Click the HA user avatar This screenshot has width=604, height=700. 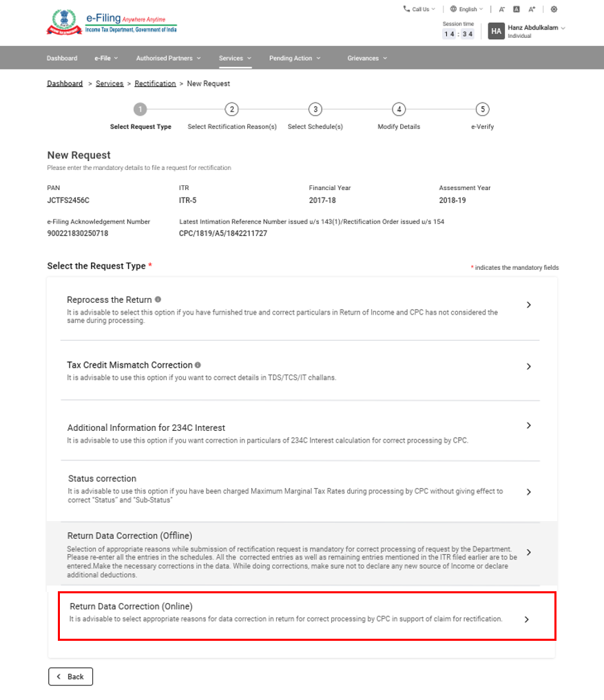tap(496, 31)
